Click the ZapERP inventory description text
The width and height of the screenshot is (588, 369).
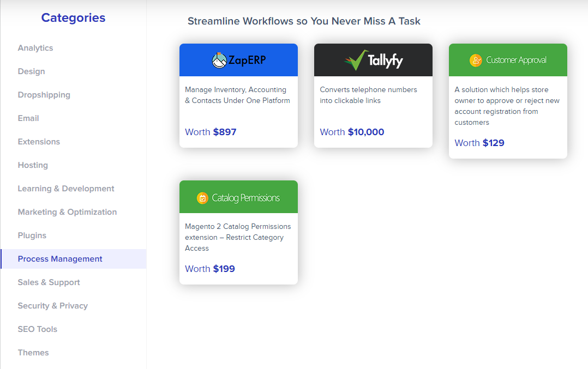tap(237, 95)
